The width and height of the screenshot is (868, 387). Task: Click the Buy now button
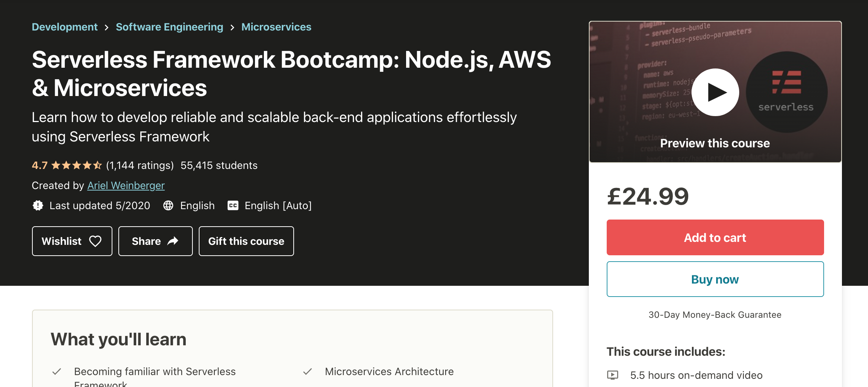tap(715, 279)
